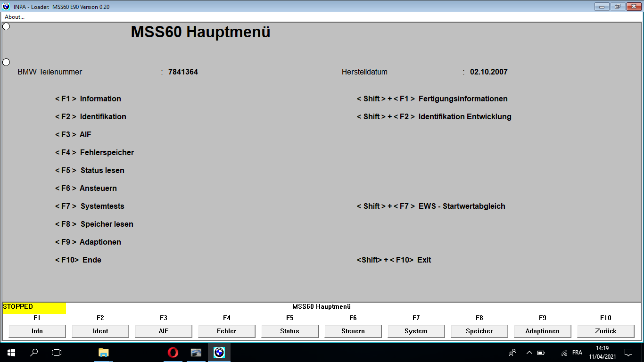Click the '< F9 > Adaptionen' text
The height and width of the screenshot is (362, 644).
pyautogui.click(x=88, y=242)
